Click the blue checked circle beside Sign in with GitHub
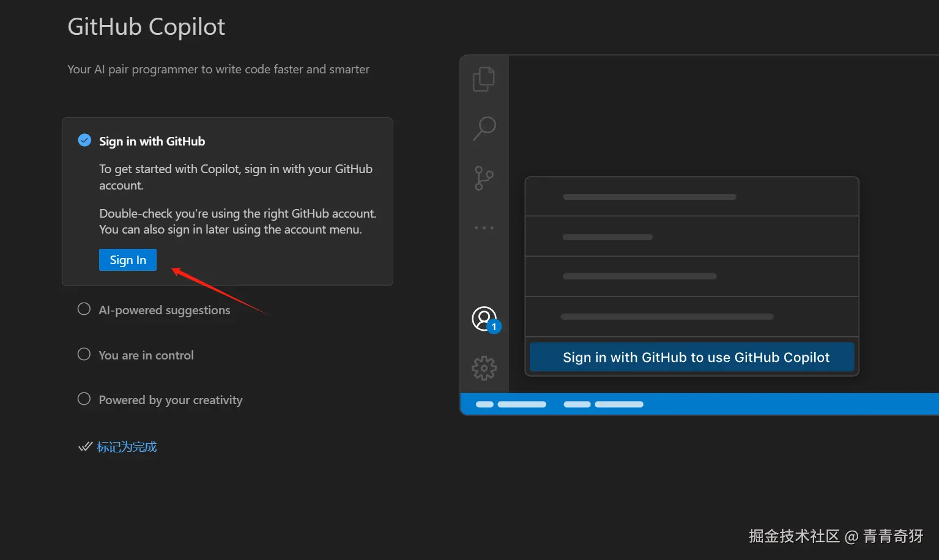This screenshot has width=939, height=560. pos(84,141)
